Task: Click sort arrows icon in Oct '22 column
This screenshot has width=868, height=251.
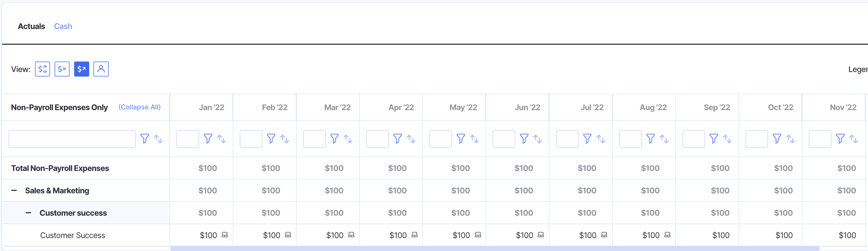Action: [790, 139]
